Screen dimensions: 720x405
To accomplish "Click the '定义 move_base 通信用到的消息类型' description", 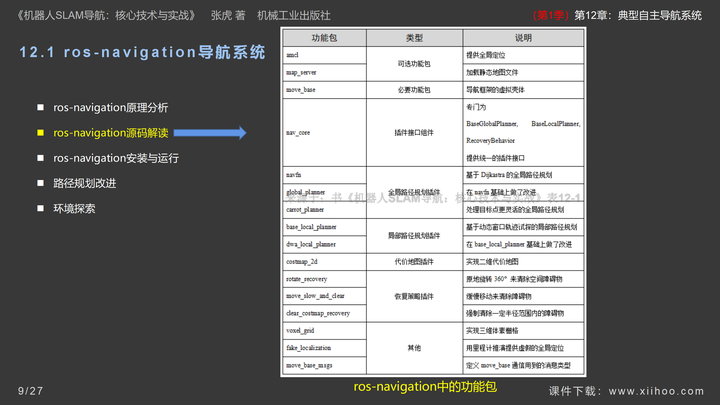I will (x=523, y=366).
